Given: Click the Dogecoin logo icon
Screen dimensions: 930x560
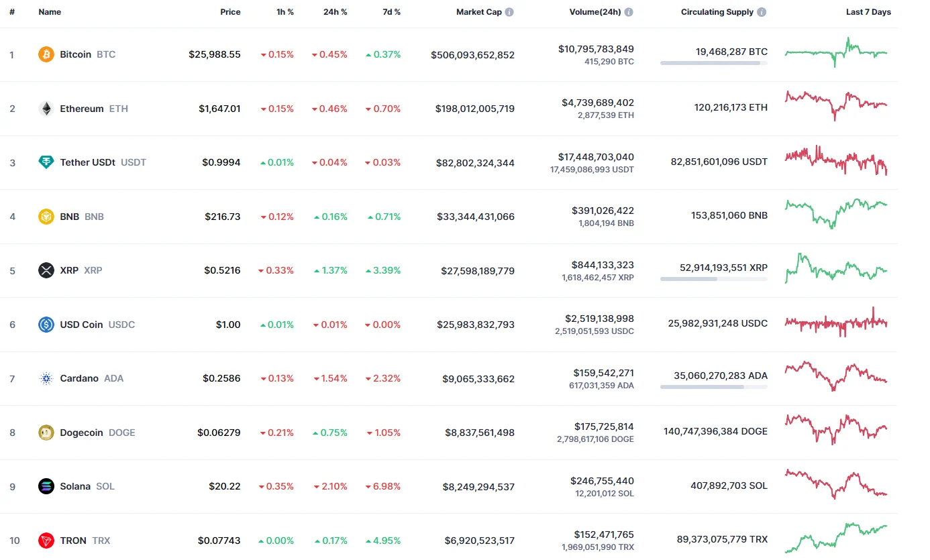Looking at the screenshot, I should tap(45, 433).
